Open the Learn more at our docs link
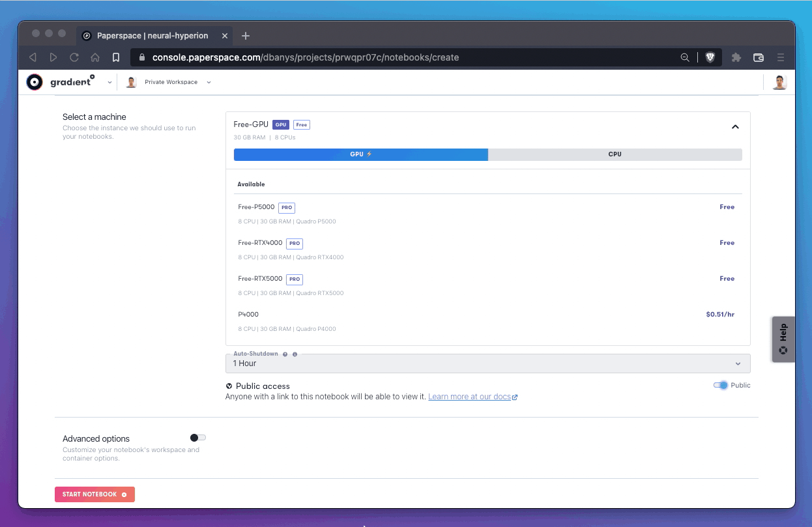The width and height of the screenshot is (812, 527). click(x=470, y=396)
